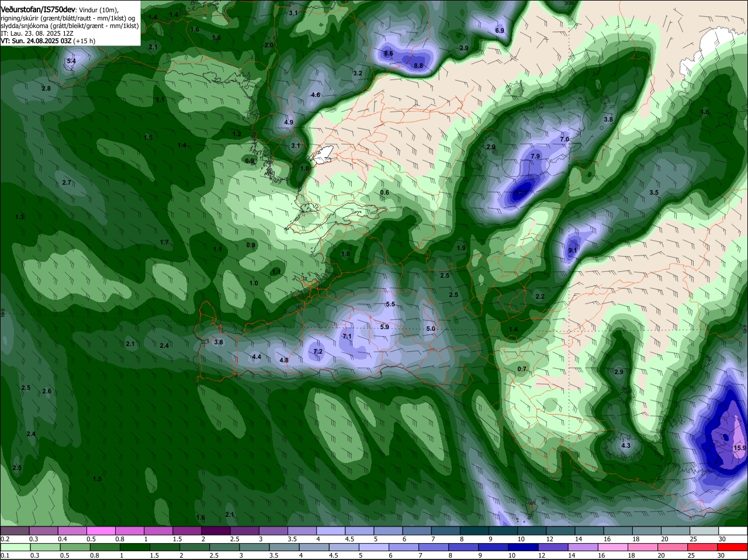Click bright pink 0.5 swatch in snow legend
Image resolution: width=748 pixels, height=560 pixels.
pyautogui.click(x=101, y=531)
